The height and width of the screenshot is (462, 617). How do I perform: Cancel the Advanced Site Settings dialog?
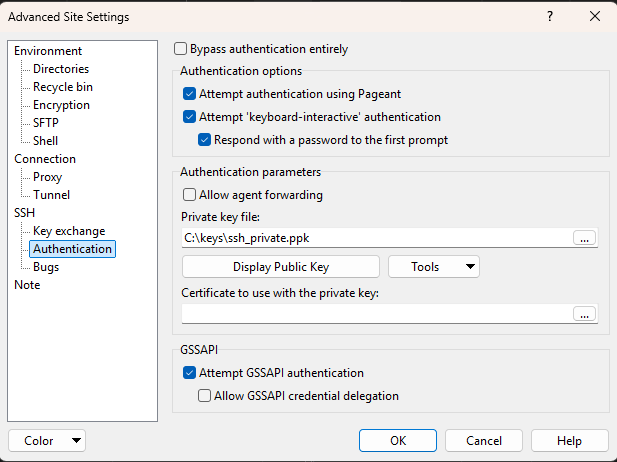(484, 440)
